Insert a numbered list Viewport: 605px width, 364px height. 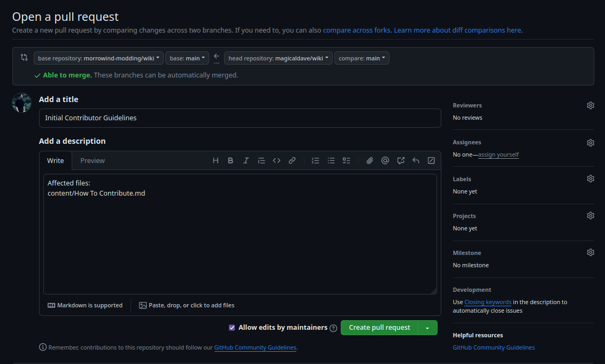[315, 160]
